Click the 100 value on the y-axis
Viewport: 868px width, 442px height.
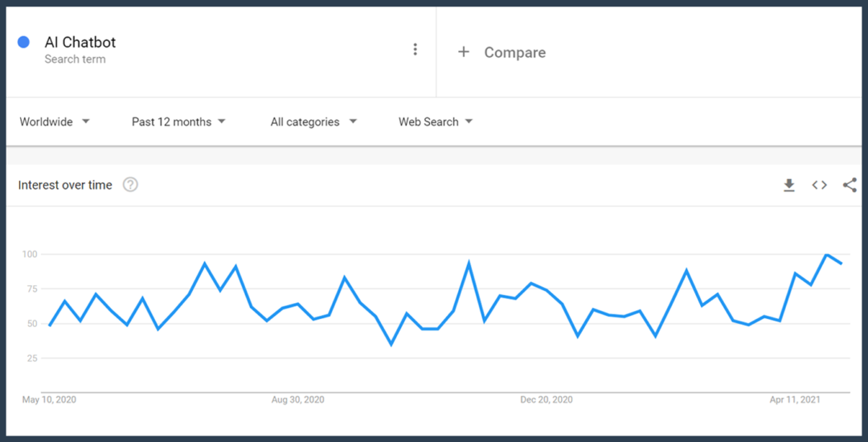(x=30, y=255)
